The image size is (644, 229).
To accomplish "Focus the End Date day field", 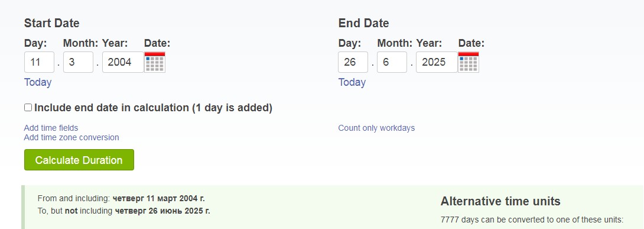I will (353, 62).
